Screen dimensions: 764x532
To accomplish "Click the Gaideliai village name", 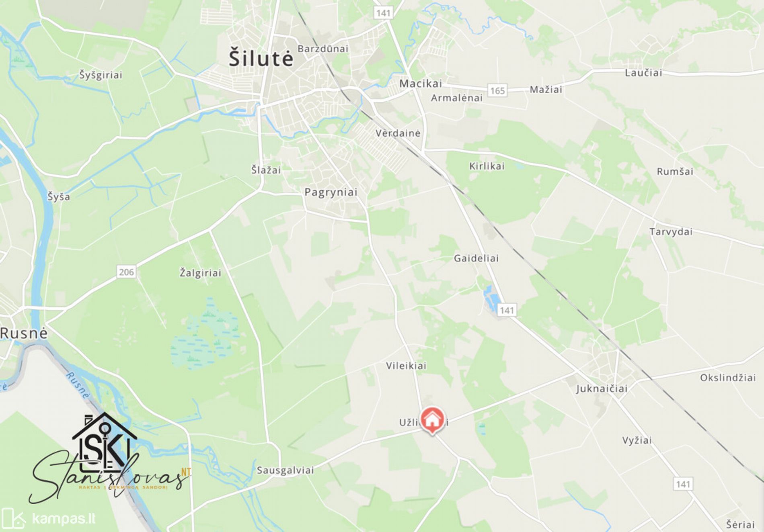I will 476,258.
